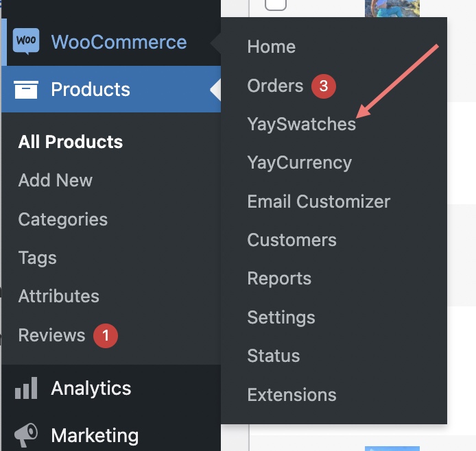
Task: Click the Marketing megaphone icon
Action: [x=26, y=435]
